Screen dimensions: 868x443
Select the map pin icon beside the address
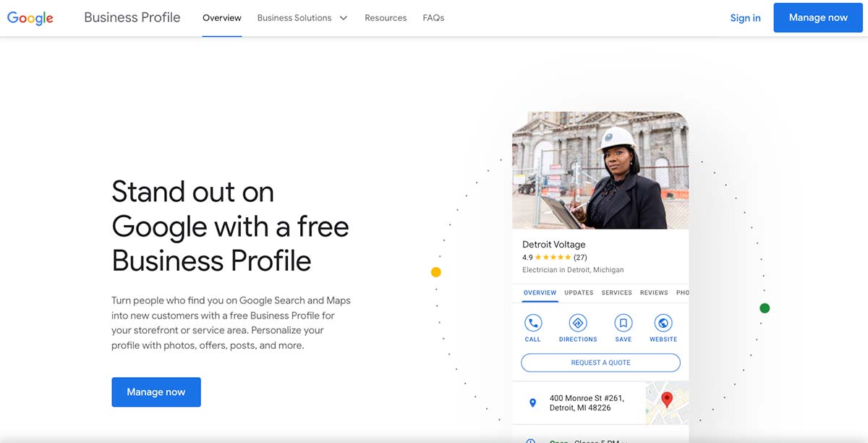tap(533, 402)
